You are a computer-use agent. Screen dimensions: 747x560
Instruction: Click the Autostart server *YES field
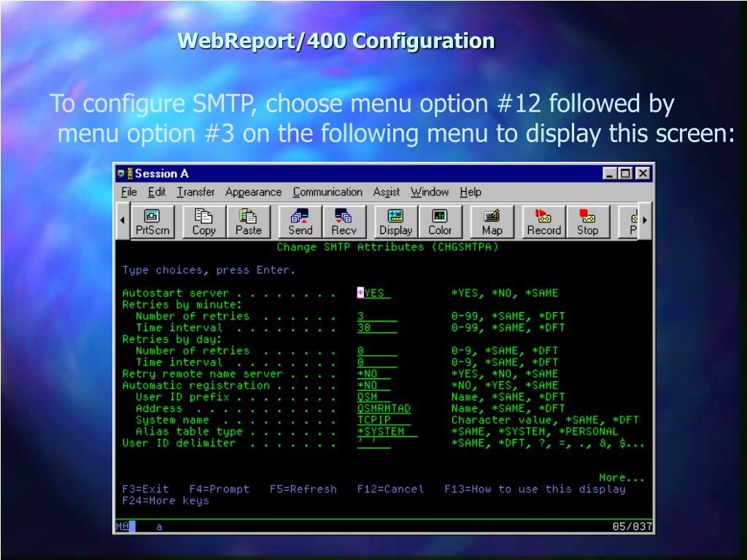pos(374,293)
